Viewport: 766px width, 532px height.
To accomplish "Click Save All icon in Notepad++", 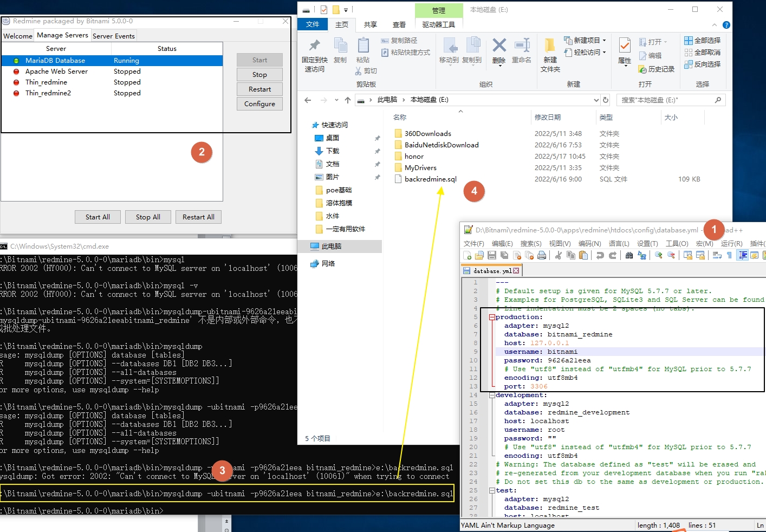I will point(504,255).
